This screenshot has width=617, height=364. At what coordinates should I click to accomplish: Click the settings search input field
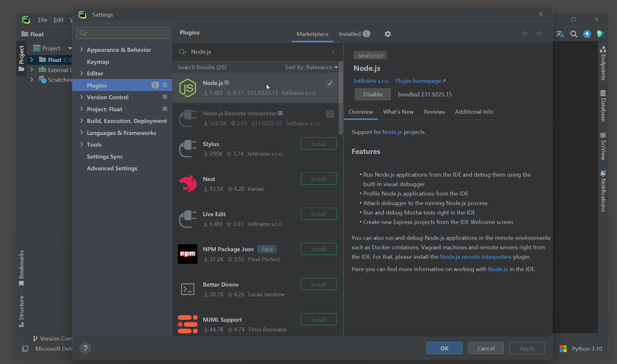click(x=126, y=33)
